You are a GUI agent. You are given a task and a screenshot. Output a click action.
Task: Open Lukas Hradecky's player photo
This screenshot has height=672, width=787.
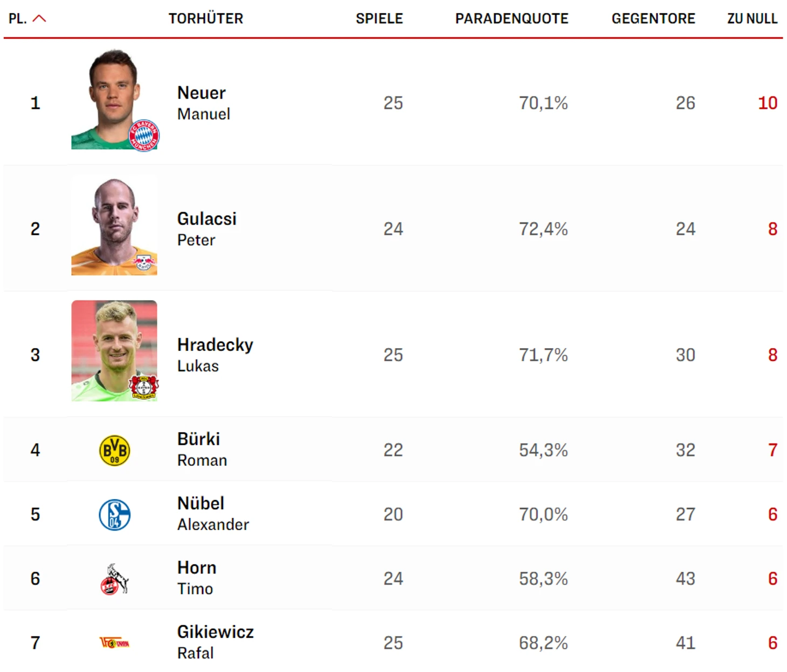point(114,351)
